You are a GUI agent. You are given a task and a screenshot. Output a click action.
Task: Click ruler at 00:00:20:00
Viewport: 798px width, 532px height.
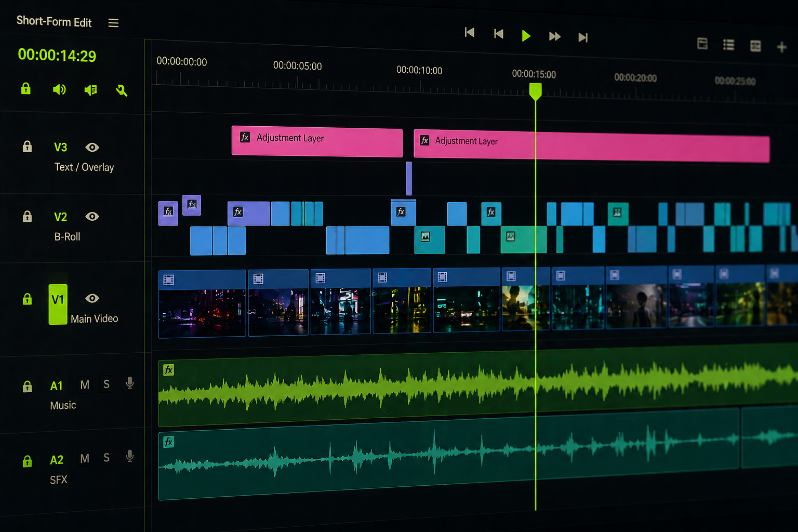(635, 78)
